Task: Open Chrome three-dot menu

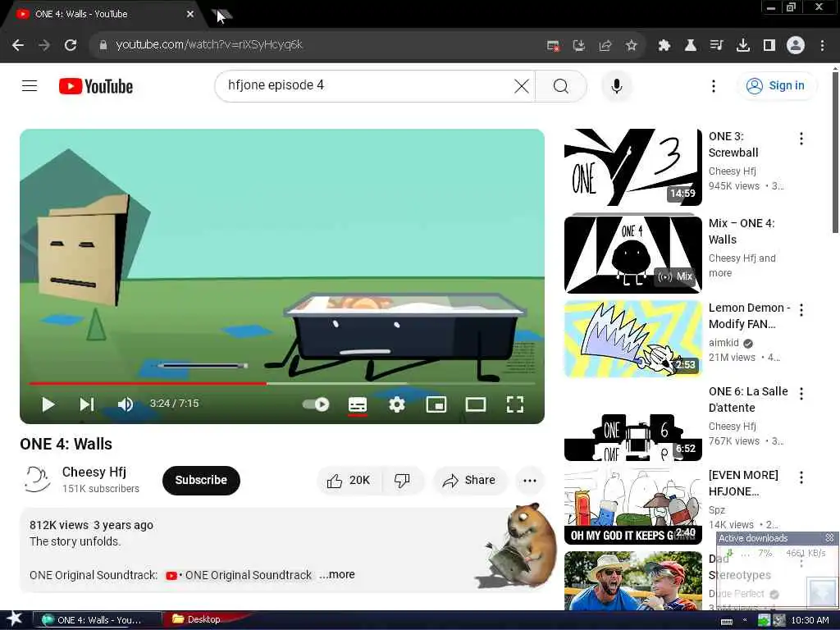Action: 822,45
